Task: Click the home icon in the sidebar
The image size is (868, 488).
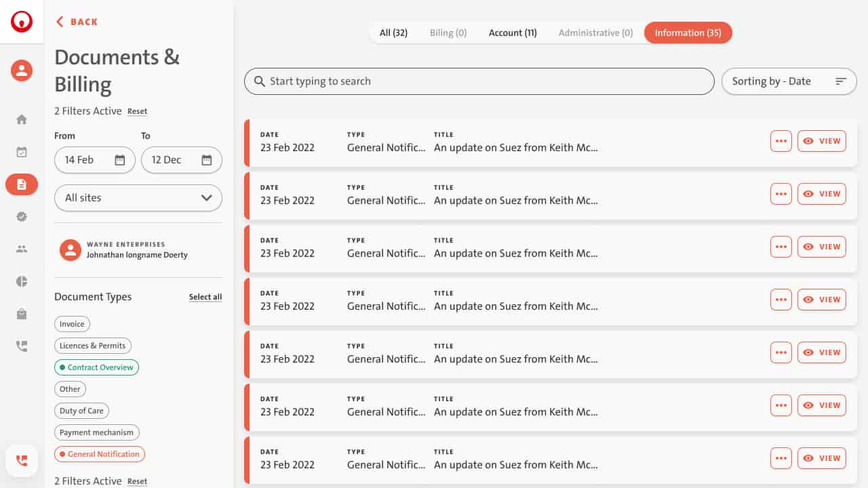Action: point(22,119)
